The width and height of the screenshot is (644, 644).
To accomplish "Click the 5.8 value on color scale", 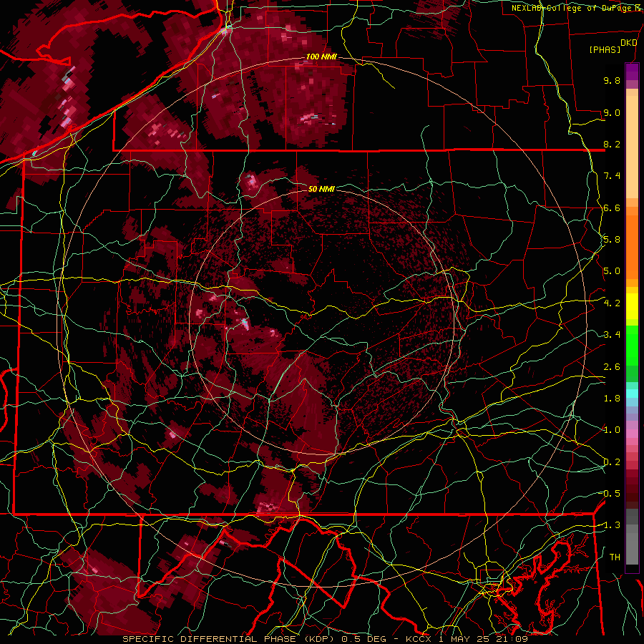I will click(x=612, y=240).
